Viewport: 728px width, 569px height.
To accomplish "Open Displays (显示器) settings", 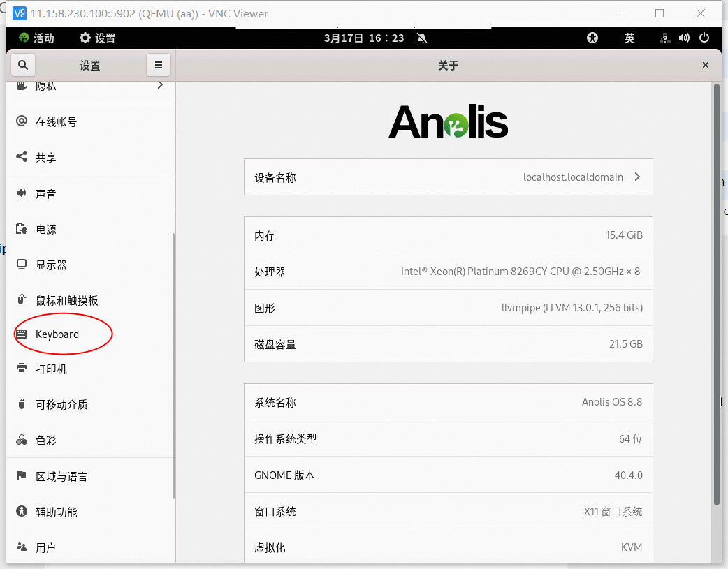I will tap(51, 265).
